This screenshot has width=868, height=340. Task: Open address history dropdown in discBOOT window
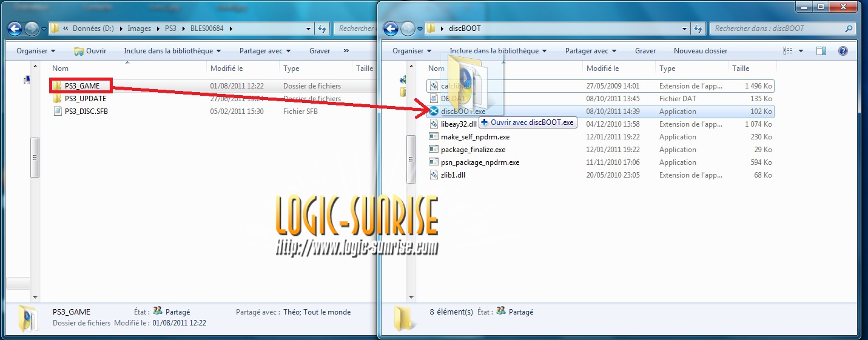[x=685, y=28]
